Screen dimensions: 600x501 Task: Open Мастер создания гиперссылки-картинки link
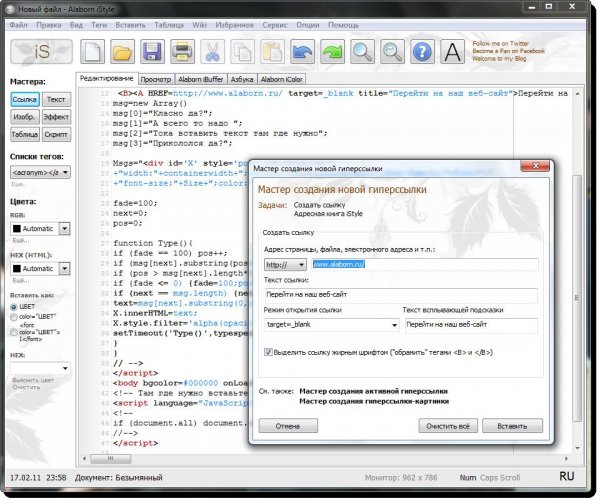point(374,401)
